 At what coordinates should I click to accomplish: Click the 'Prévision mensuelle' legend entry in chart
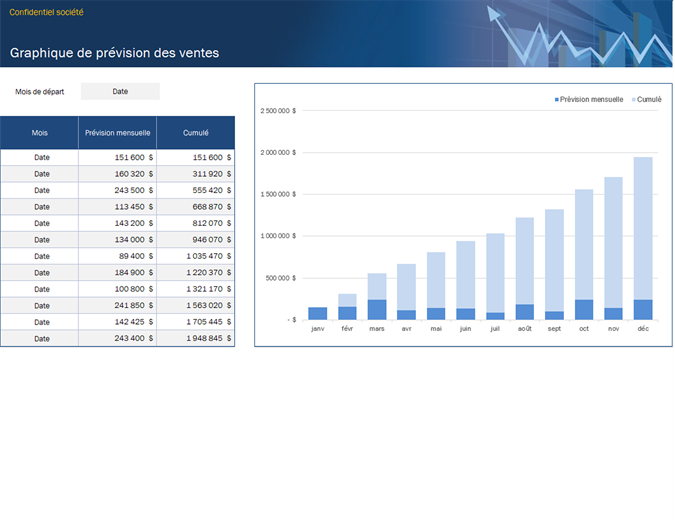[589, 99]
